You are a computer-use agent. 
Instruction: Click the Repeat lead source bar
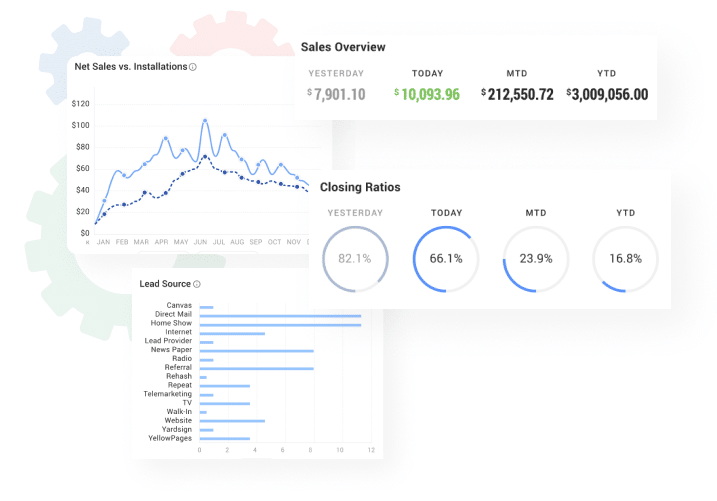(x=225, y=386)
